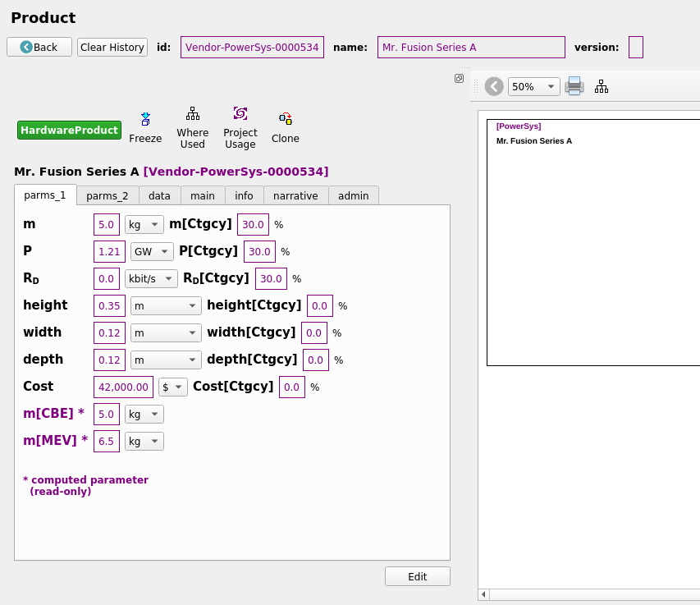Click the depth value 0.12 field
Screen dimensions: 700x605
pyautogui.click(x=109, y=360)
